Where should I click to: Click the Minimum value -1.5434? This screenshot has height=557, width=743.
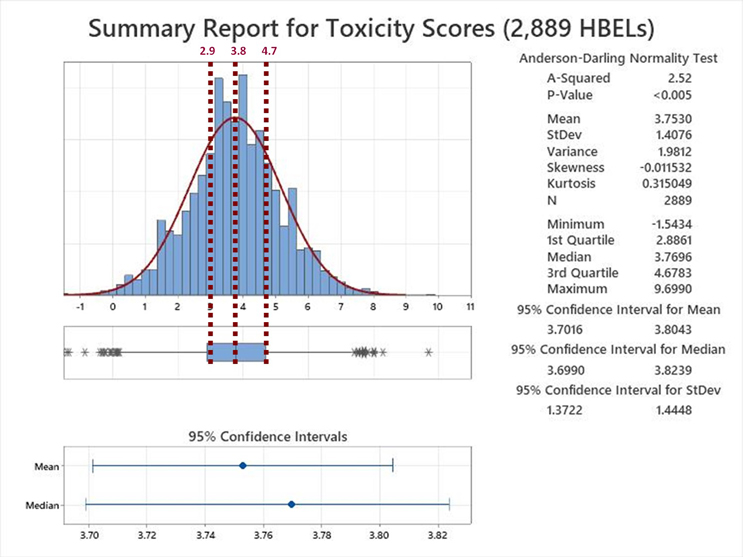tap(671, 224)
